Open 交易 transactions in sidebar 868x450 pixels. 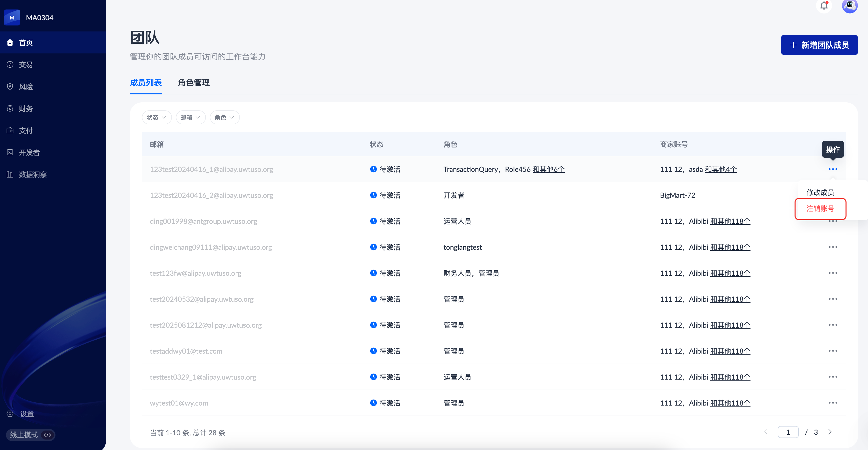25,64
